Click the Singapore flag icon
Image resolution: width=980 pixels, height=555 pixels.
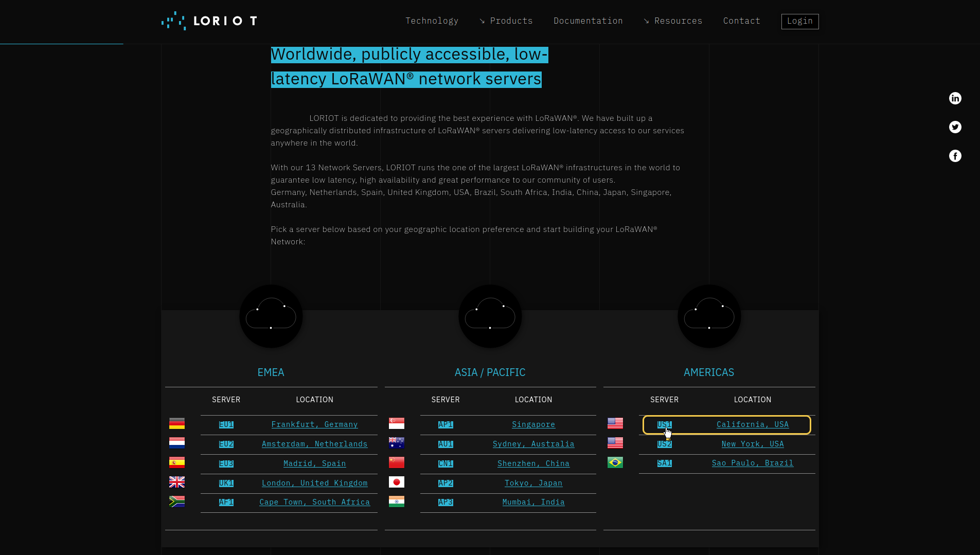(397, 423)
